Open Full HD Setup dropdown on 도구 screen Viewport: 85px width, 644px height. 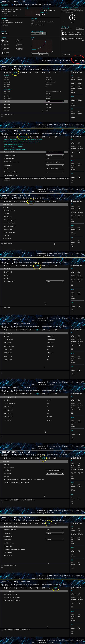[55, 540]
